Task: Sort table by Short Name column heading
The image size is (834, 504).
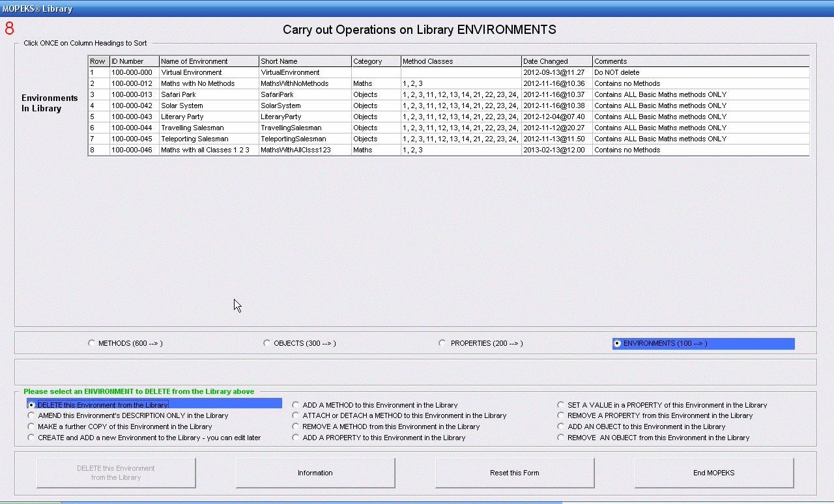Action: coord(306,61)
